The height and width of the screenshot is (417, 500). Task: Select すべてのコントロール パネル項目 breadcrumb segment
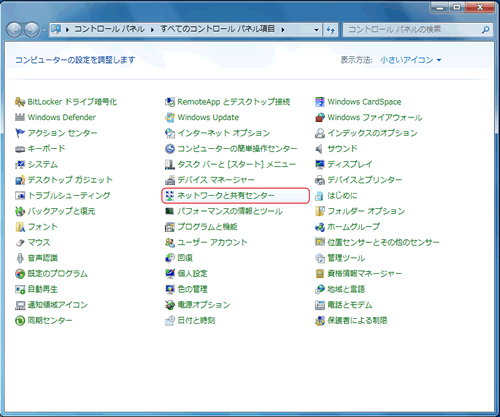tap(217, 29)
